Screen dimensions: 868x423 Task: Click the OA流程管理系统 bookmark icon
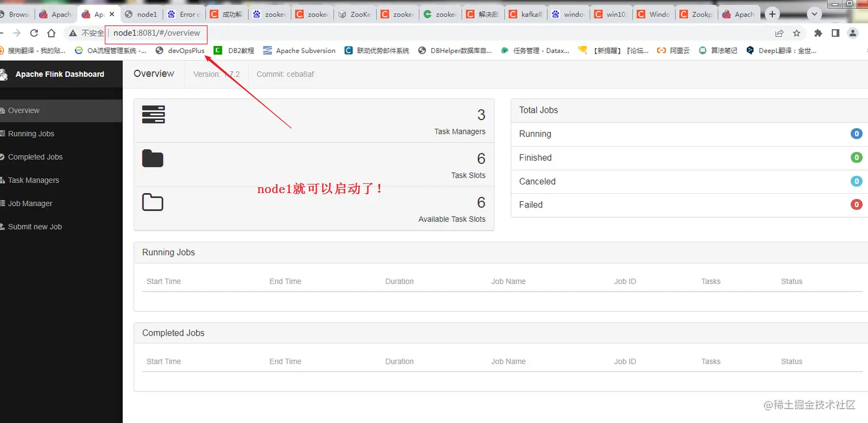[x=79, y=51]
